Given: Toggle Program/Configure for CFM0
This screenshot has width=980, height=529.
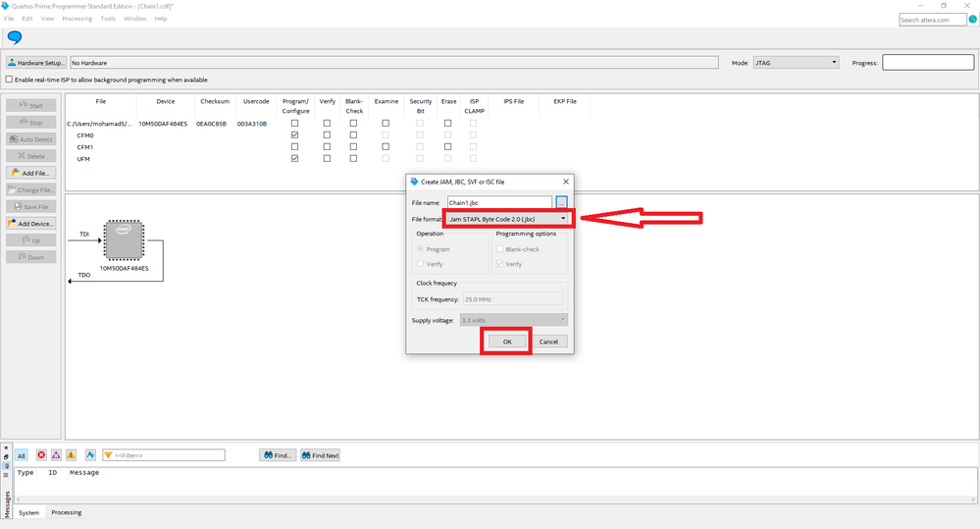Looking at the screenshot, I should pos(295,135).
